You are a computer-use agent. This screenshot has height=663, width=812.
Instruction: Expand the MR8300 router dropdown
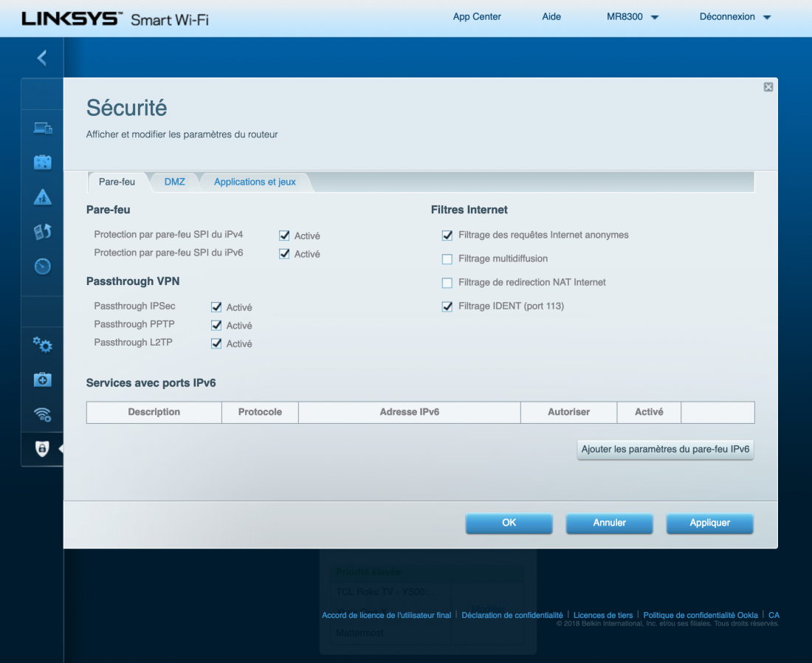click(x=632, y=17)
